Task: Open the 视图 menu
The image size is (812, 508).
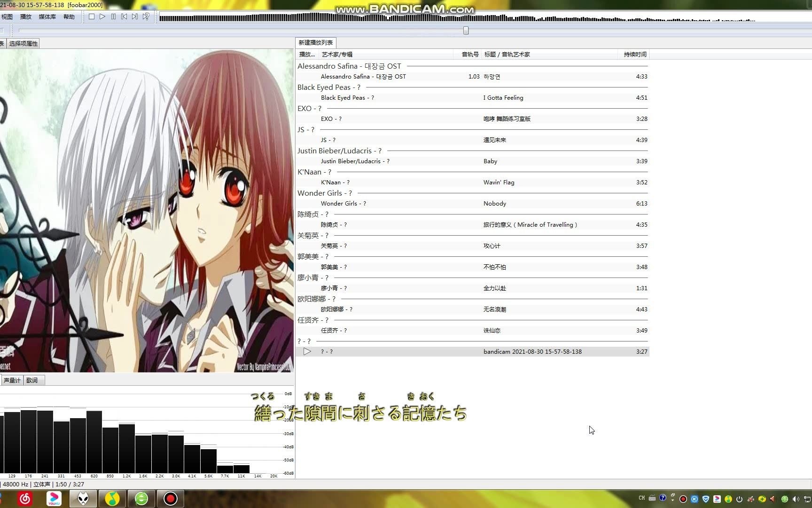Action: (x=7, y=16)
